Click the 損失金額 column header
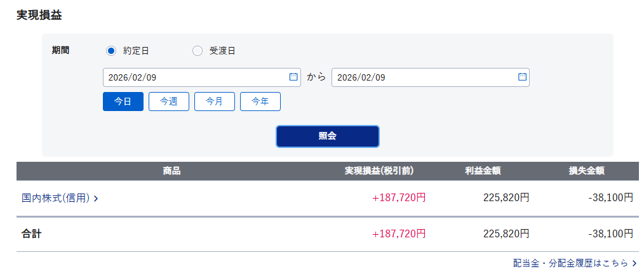Image resolution: width=644 pixels, height=276 pixels. click(x=586, y=171)
